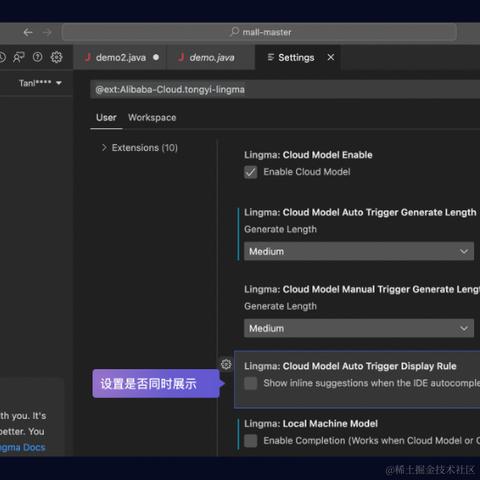
Task: Select the Settings editor tab
Action: [298, 57]
